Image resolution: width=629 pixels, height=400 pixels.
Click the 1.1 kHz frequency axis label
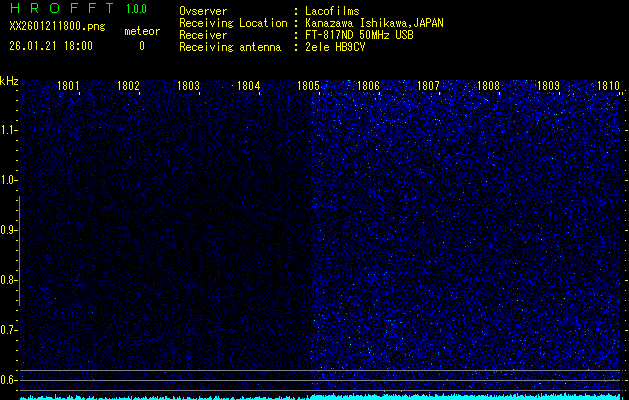[x=9, y=130]
